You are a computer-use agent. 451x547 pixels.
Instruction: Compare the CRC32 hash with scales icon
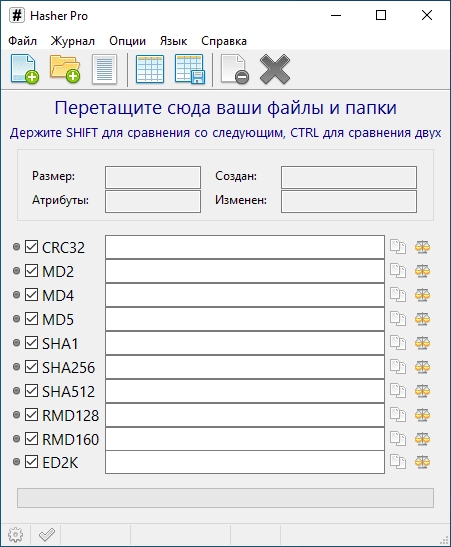coord(422,247)
